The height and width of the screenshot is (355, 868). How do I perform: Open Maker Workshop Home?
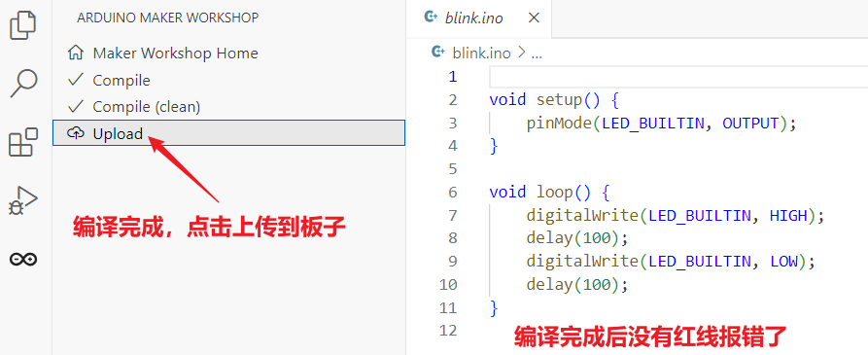[229, 53]
